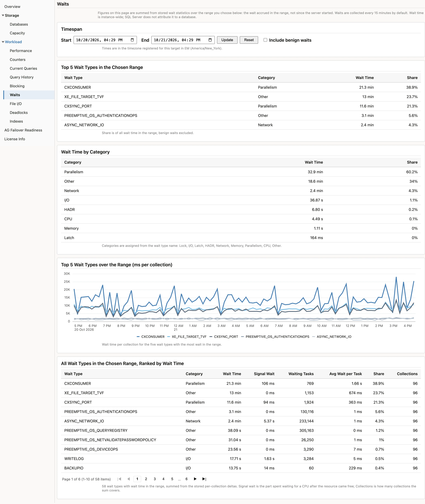Viewport: 425px width, 504px height.
Task: Collapse the Workload tree section
Action: (3, 42)
